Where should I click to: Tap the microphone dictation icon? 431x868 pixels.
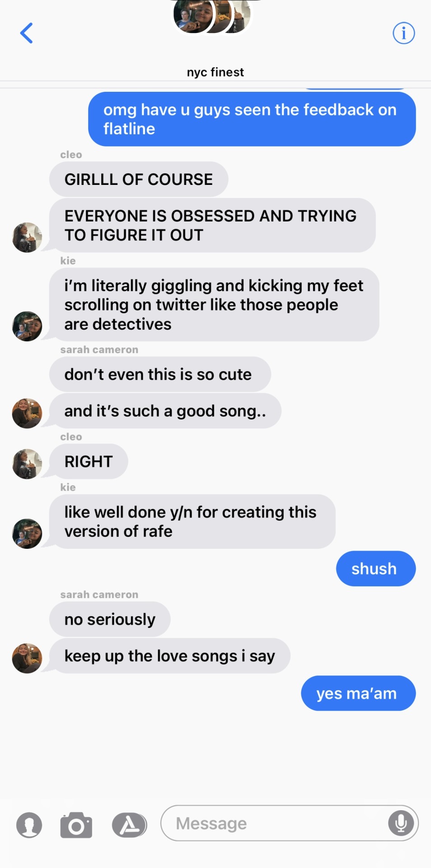click(401, 823)
